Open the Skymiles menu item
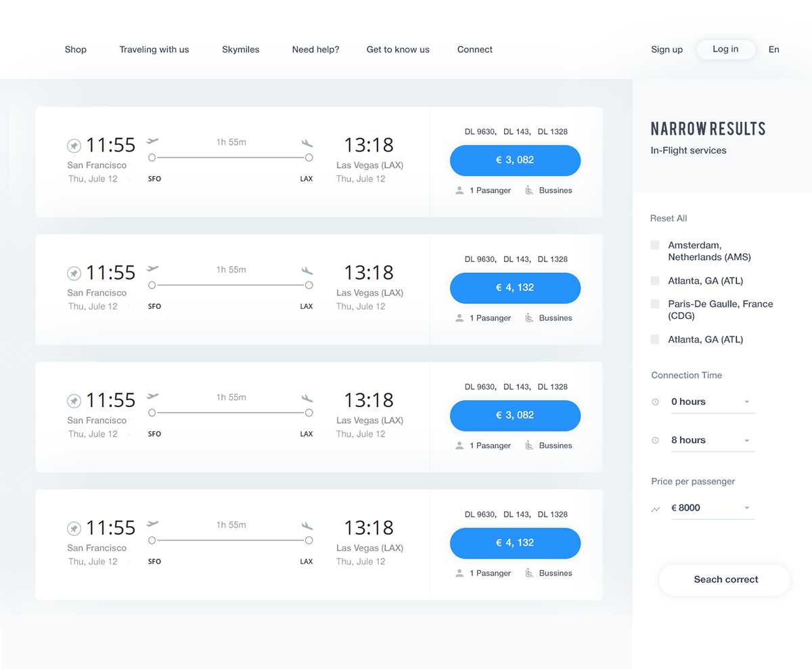The image size is (812, 669). tap(240, 49)
